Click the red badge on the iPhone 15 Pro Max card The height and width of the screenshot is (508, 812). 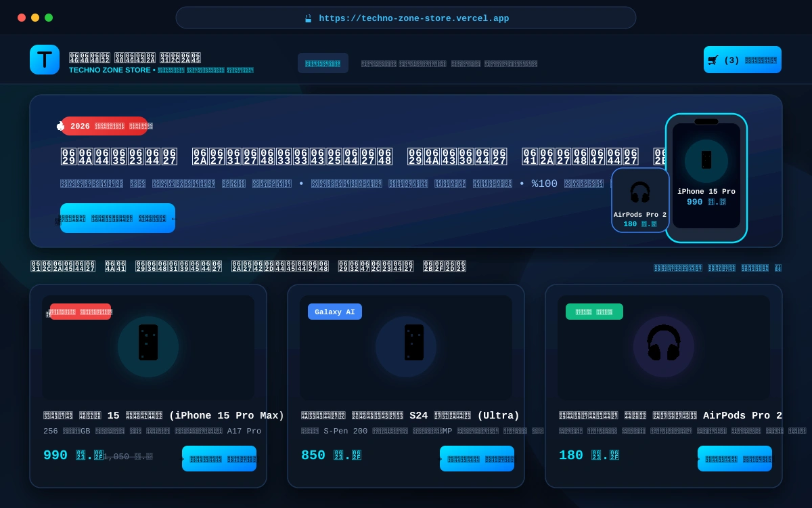[81, 312]
